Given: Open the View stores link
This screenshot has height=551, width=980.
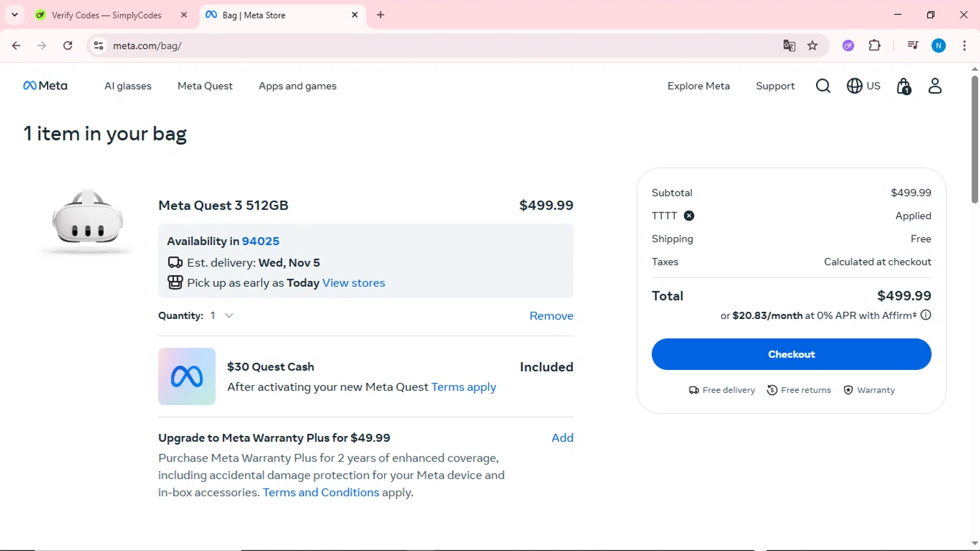Looking at the screenshot, I should click(x=353, y=283).
